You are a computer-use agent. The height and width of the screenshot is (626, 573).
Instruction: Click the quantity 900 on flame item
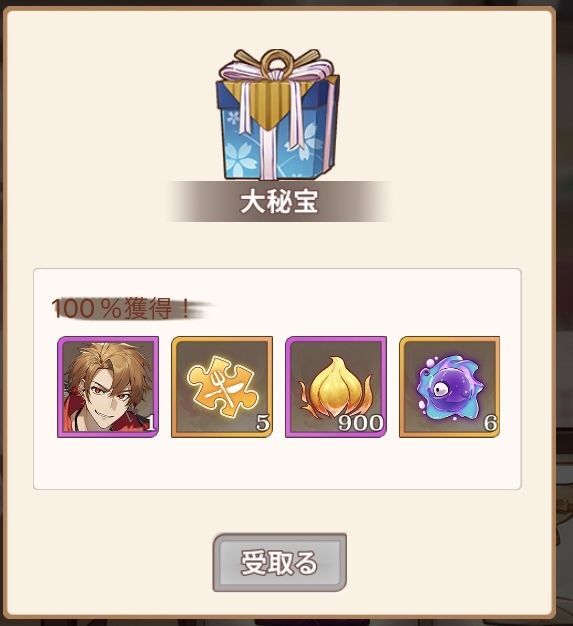(361, 423)
